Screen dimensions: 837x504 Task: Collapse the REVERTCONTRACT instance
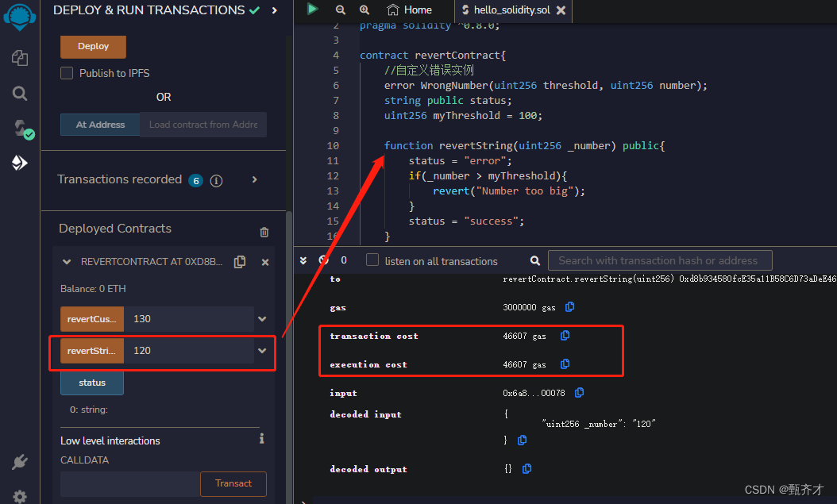(x=67, y=262)
